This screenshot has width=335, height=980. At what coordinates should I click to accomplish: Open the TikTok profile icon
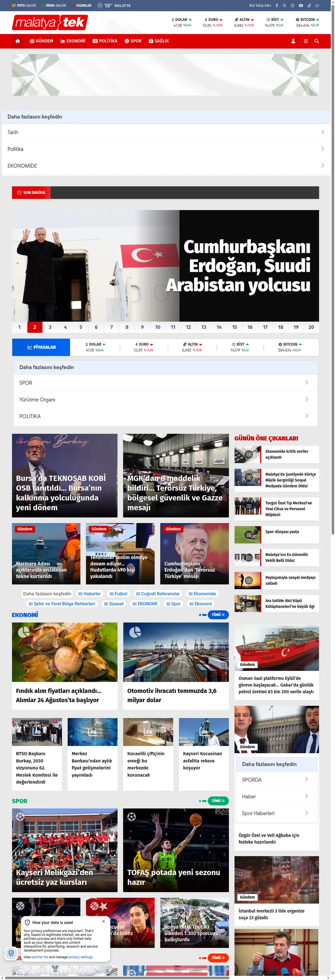coord(309,6)
